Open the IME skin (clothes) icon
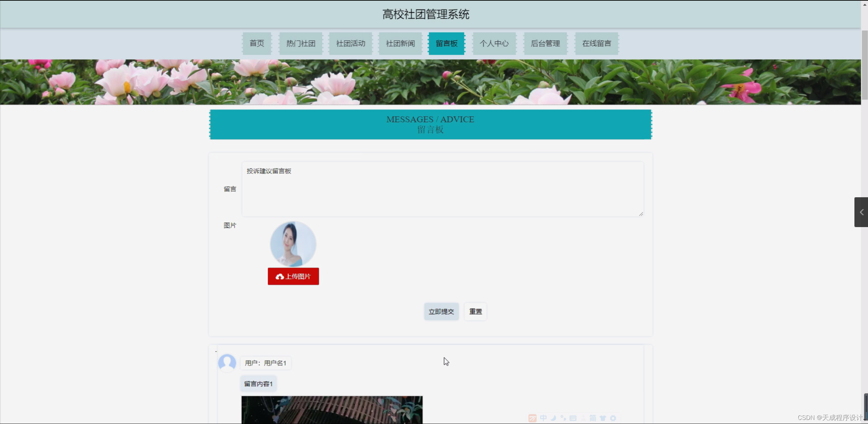This screenshot has height=424, width=868. click(x=603, y=418)
